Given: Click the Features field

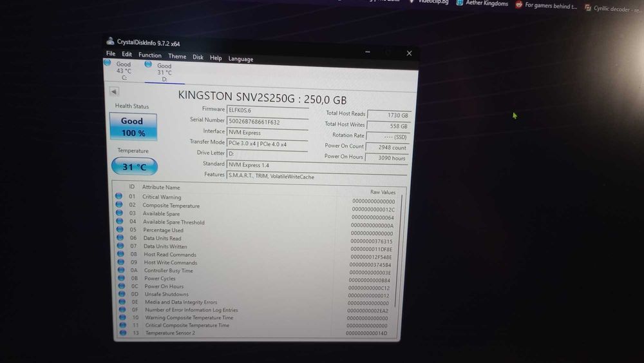Looking at the screenshot, I should click(x=316, y=177).
